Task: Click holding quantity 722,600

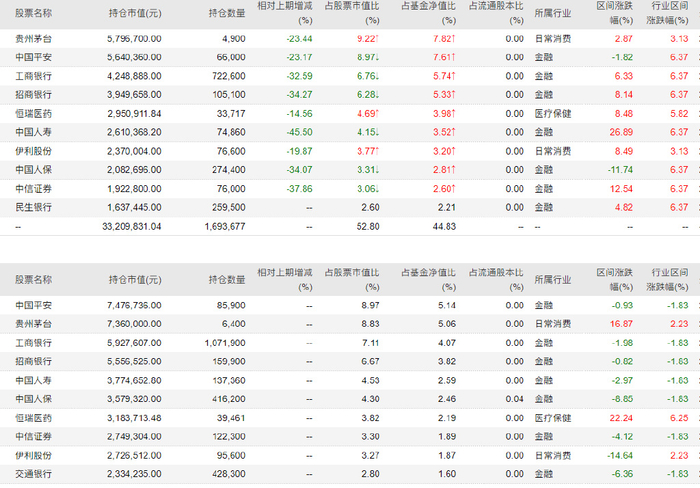Action: [x=229, y=76]
